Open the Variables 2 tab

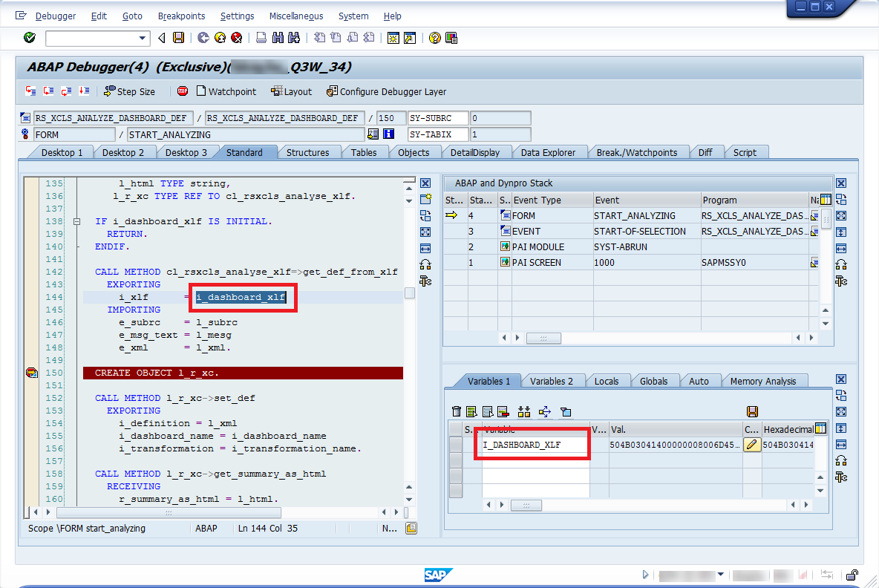pyautogui.click(x=551, y=381)
